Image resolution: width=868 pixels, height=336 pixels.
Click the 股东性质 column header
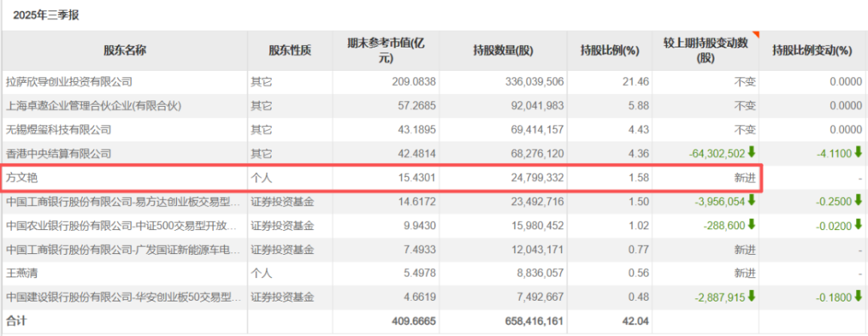pyautogui.click(x=290, y=51)
